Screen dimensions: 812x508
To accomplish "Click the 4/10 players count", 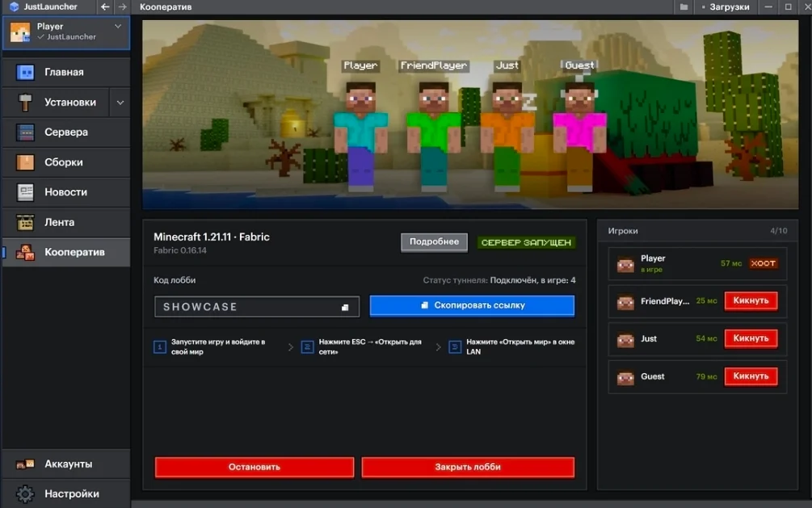I will 778,231.
